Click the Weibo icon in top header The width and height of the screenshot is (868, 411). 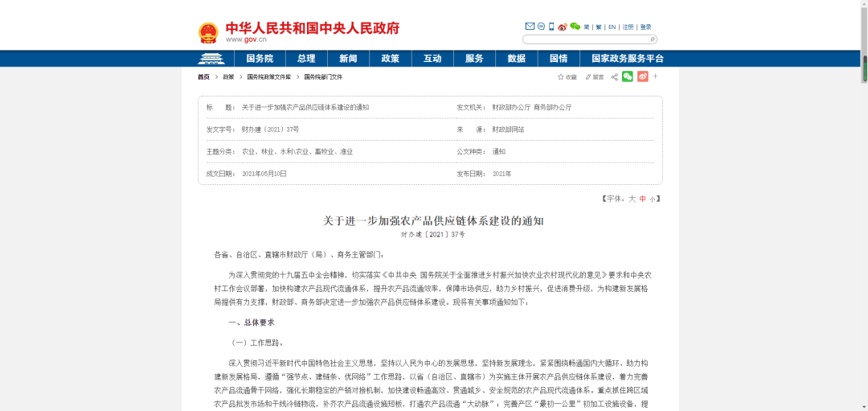click(563, 27)
